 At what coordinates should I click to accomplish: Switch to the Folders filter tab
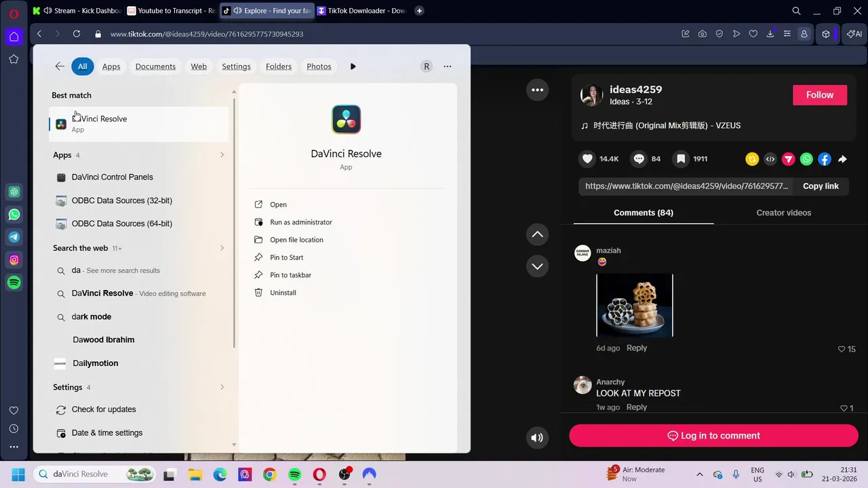[x=279, y=66]
